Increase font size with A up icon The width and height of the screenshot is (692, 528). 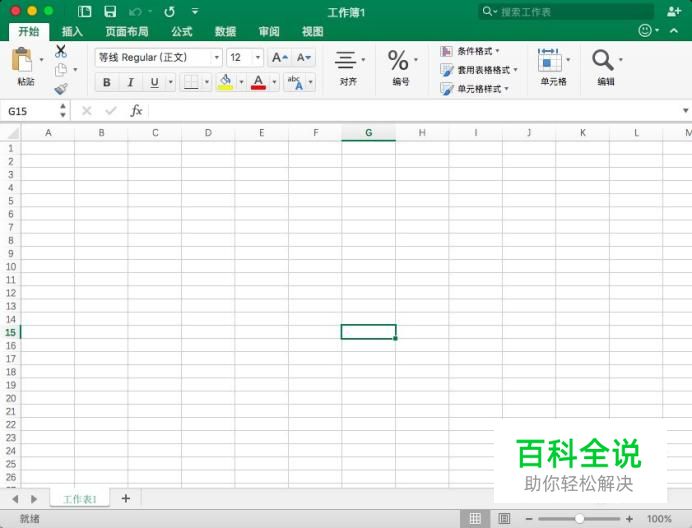pyautogui.click(x=279, y=57)
